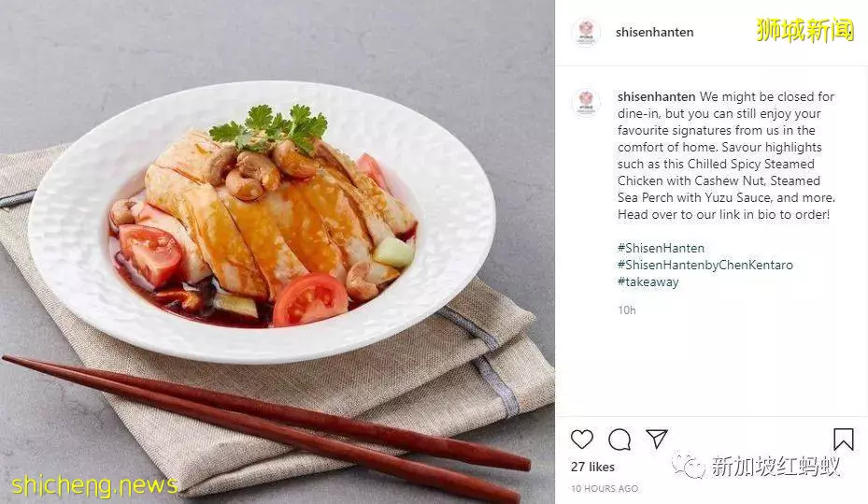
Task: Click the shicheng.news watermark text
Action: tap(94, 485)
